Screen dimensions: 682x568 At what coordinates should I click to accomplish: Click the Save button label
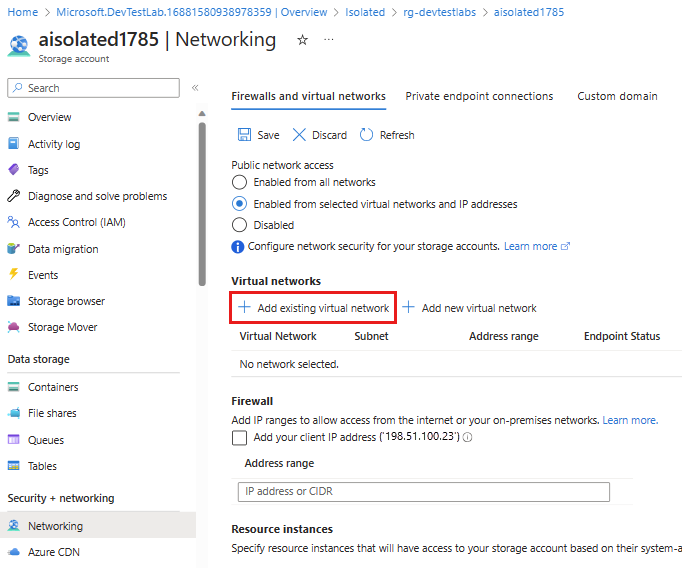268,135
